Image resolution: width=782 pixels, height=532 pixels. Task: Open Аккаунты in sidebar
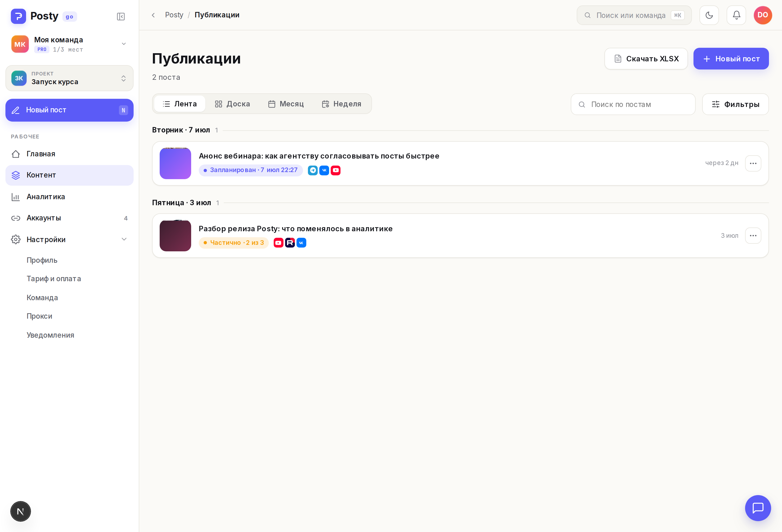(69, 218)
